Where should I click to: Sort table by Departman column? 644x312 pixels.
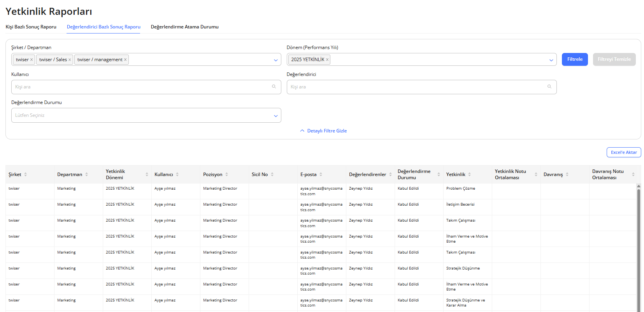86,175
